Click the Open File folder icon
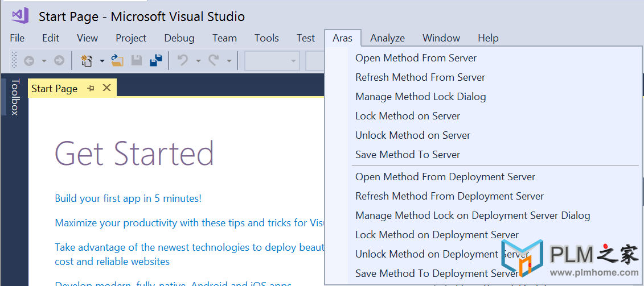Viewport: 644px width, 286px height. [x=117, y=61]
